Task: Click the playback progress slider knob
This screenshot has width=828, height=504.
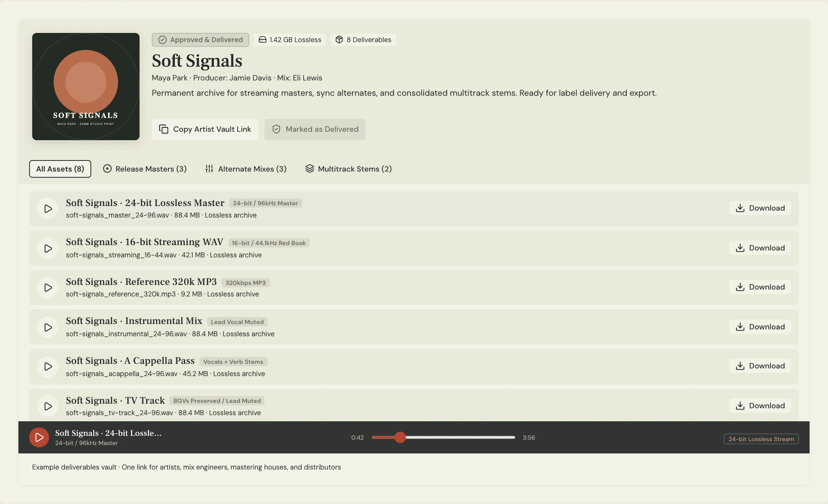Action: coord(400,437)
